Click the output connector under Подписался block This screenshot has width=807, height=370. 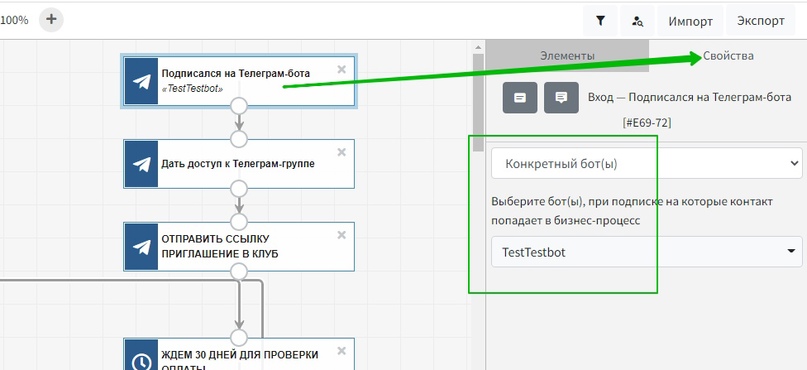[x=239, y=107]
